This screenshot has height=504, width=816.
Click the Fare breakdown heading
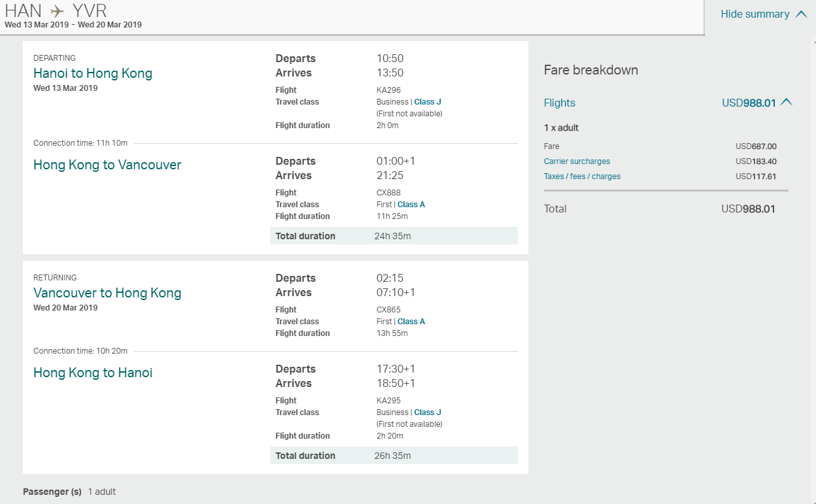591,70
